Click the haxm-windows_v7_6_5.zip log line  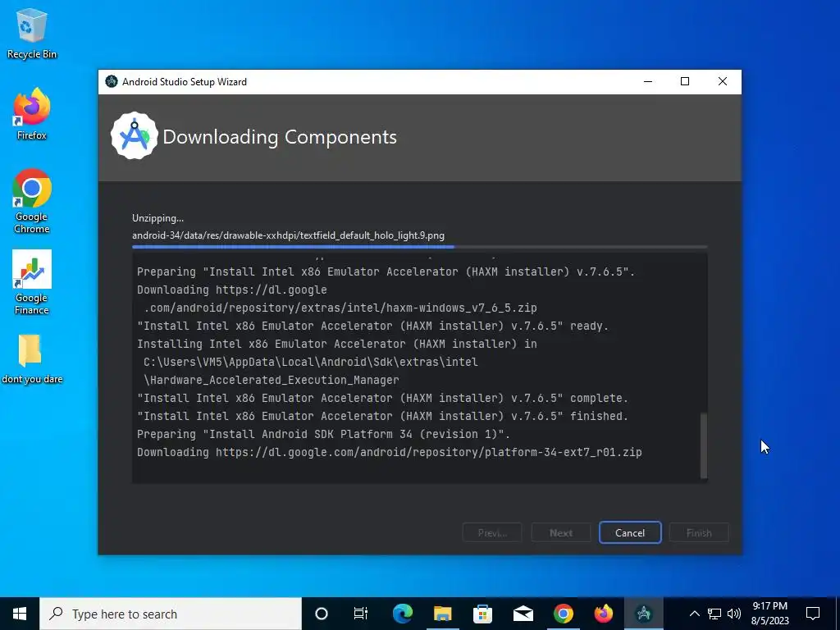340,308
